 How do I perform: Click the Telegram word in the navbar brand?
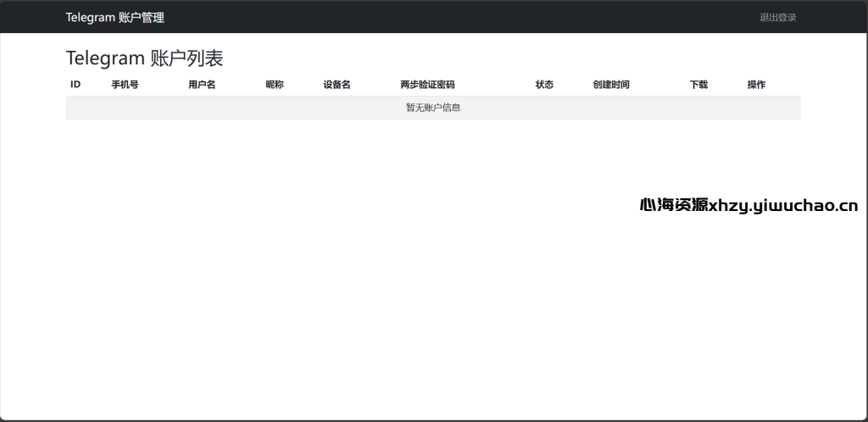(x=91, y=18)
